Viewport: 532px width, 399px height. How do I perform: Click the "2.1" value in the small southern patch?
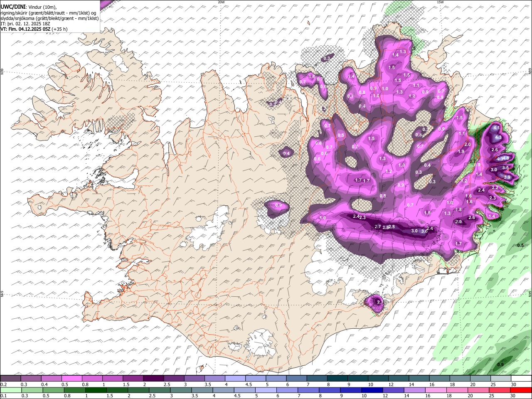pyautogui.click(x=379, y=302)
